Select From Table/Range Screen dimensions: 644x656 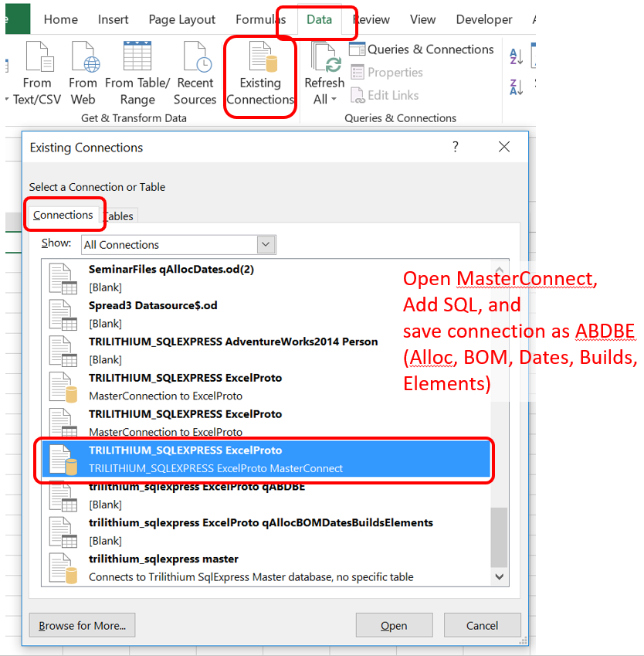pyautogui.click(x=137, y=73)
